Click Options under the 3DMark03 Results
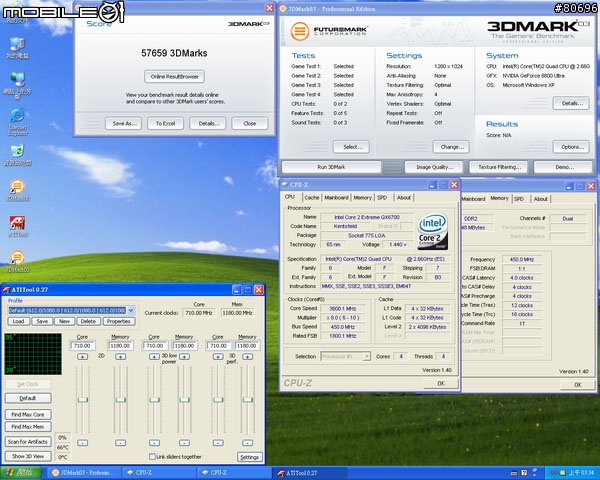Screen dimensions: 600x480 click(x=571, y=147)
